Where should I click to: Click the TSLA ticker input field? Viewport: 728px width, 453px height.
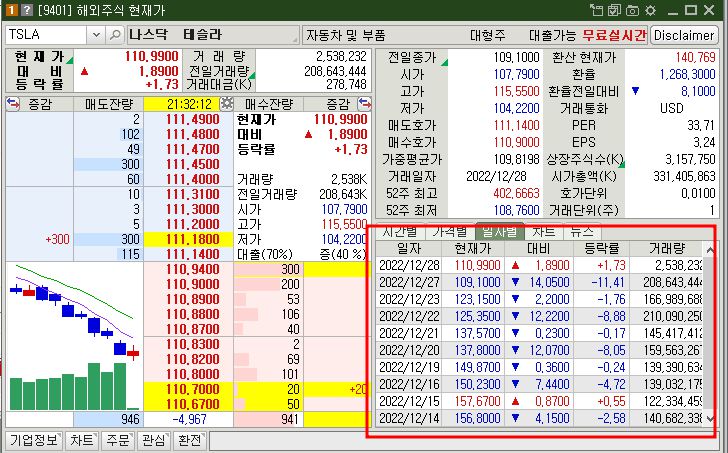(x=46, y=35)
